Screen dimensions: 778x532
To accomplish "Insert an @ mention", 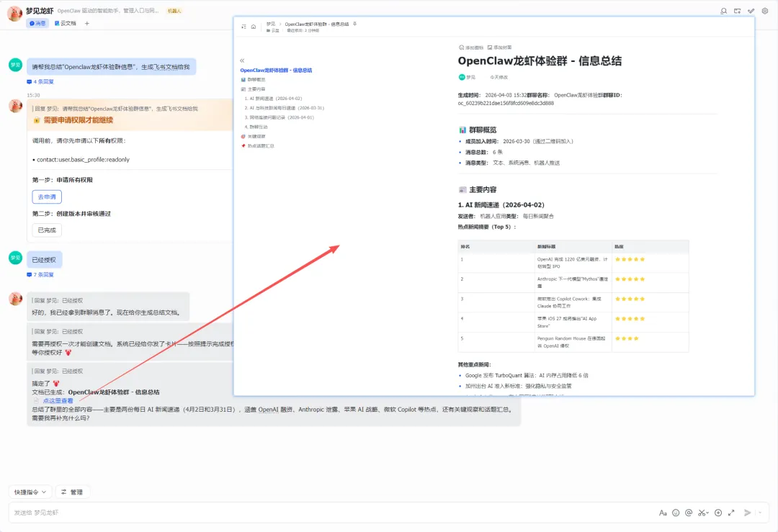I will [689, 513].
